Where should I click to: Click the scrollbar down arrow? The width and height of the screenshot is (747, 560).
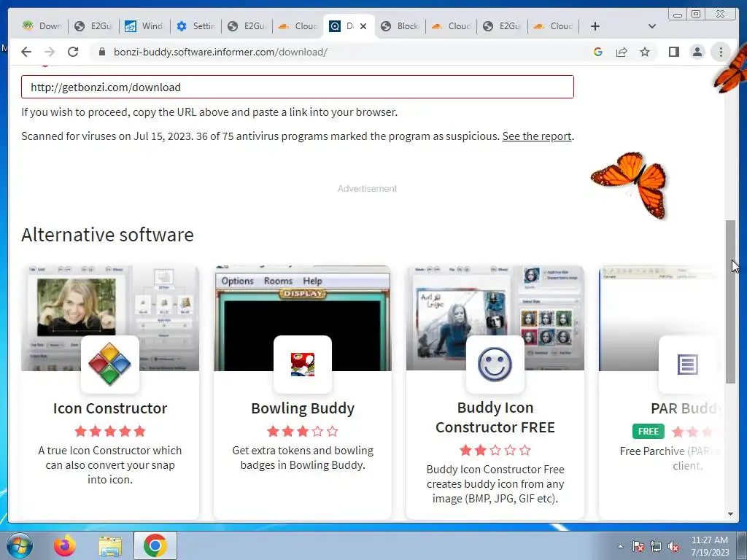(729, 514)
